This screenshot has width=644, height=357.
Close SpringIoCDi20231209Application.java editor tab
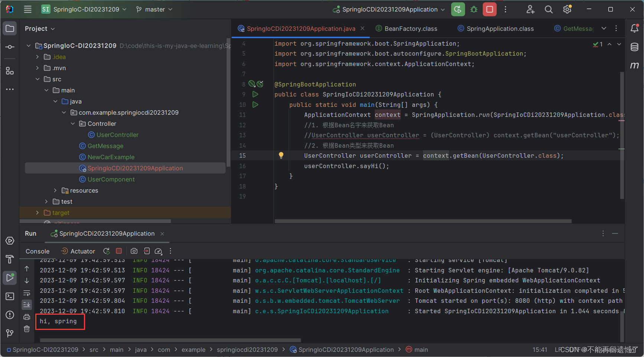coord(362,28)
